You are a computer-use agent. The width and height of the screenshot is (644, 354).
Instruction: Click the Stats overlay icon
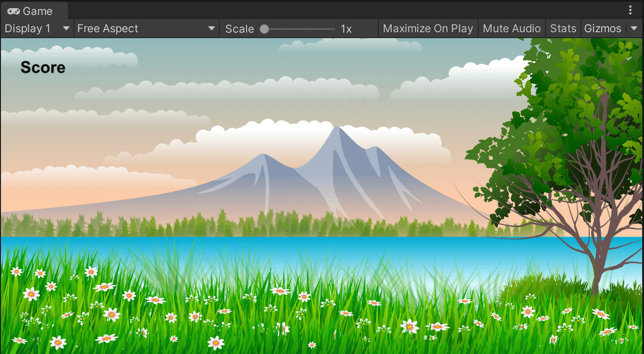click(563, 28)
